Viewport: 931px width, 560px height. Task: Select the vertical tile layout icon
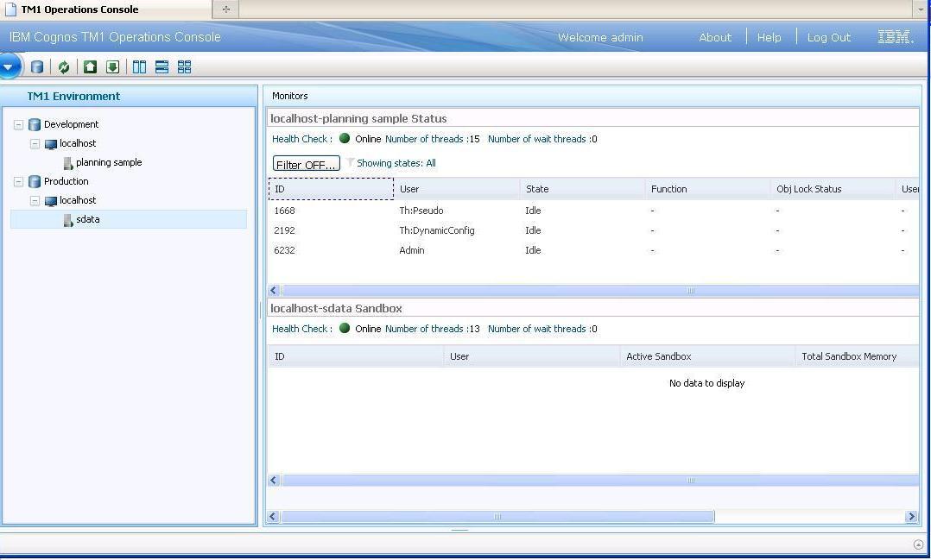tap(139, 66)
